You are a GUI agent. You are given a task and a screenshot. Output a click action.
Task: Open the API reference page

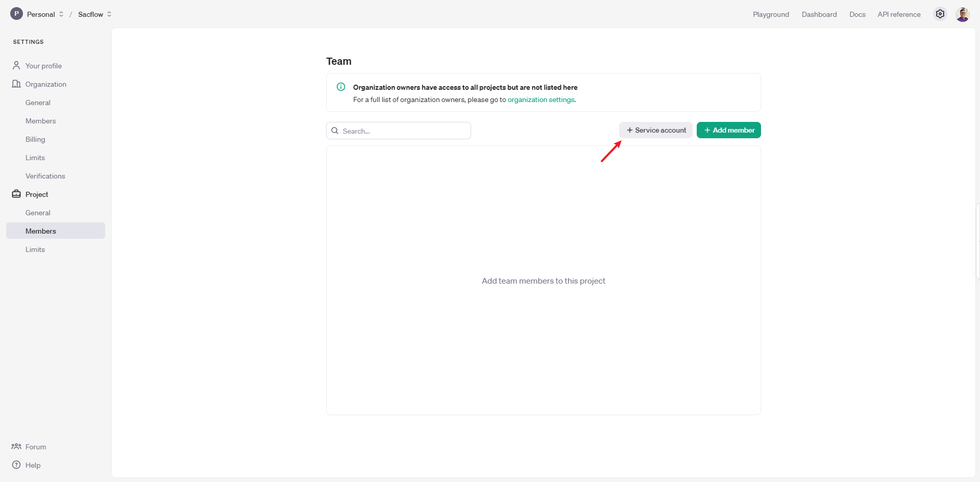(899, 14)
